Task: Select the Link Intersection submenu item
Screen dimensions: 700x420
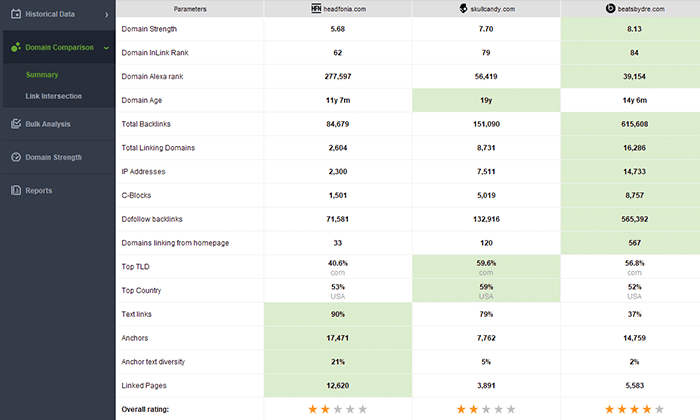Action: (x=54, y=96)
